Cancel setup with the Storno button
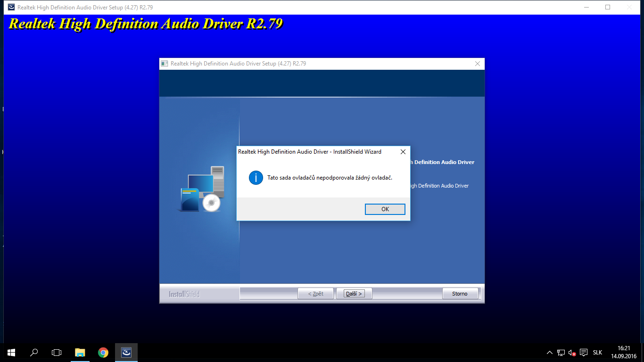Screen dimensions: 644x362 [x=460, y=294]
